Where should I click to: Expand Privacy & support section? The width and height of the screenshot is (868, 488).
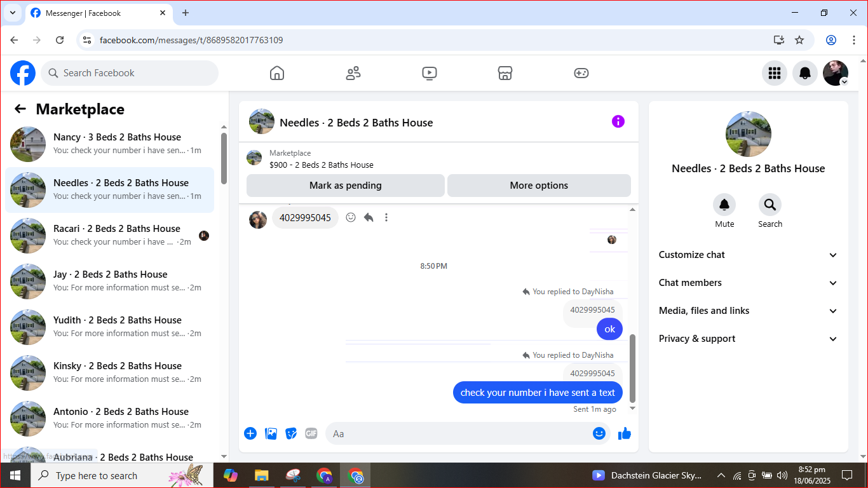click(x=749, y=339)
